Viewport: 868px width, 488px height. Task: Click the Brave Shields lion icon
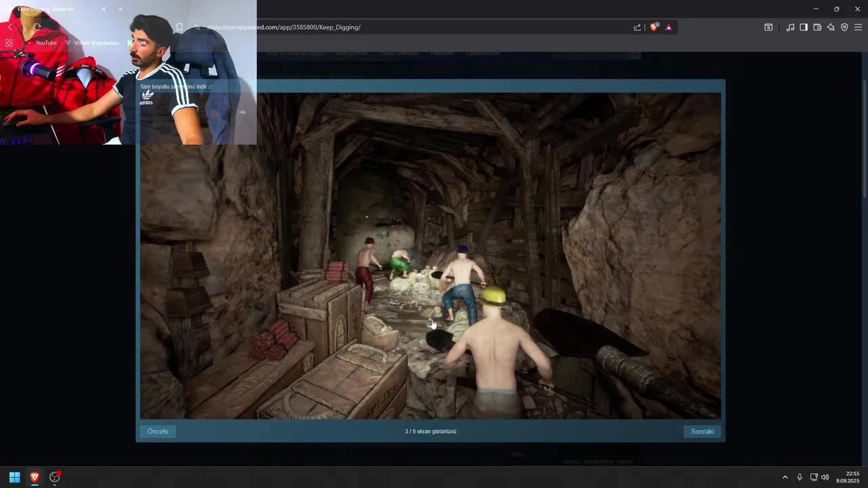(654, 27)
